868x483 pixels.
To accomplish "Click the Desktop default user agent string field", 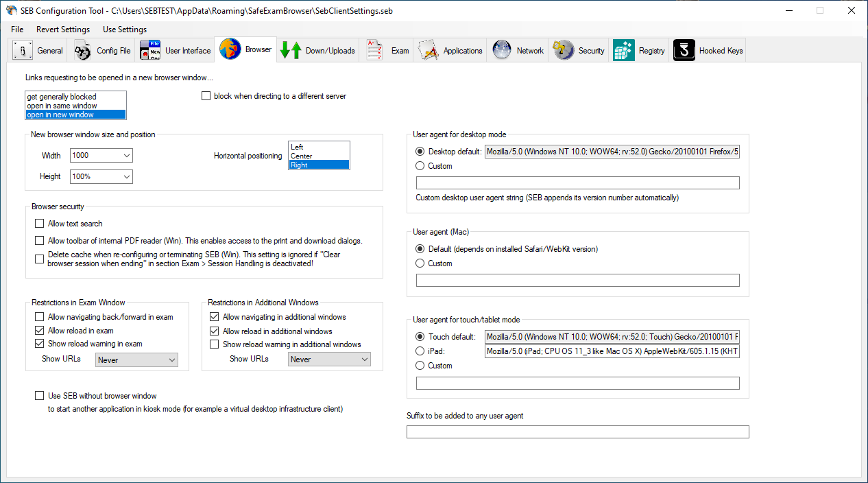I will point(612,152).
